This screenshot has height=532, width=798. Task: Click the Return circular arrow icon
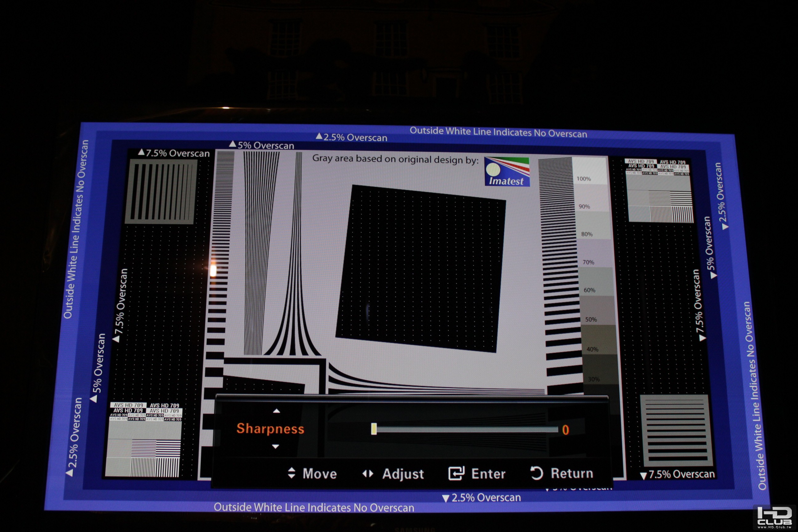tap(536, 473)
